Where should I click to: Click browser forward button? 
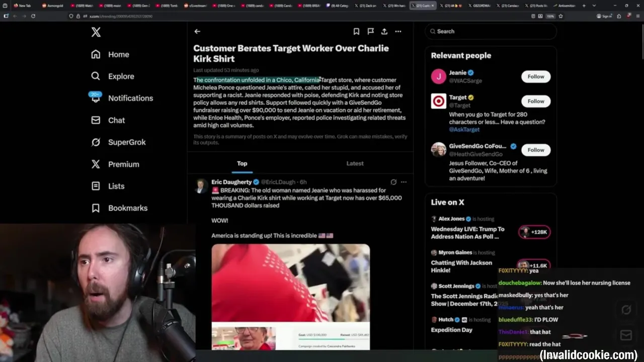pos(24,16)
